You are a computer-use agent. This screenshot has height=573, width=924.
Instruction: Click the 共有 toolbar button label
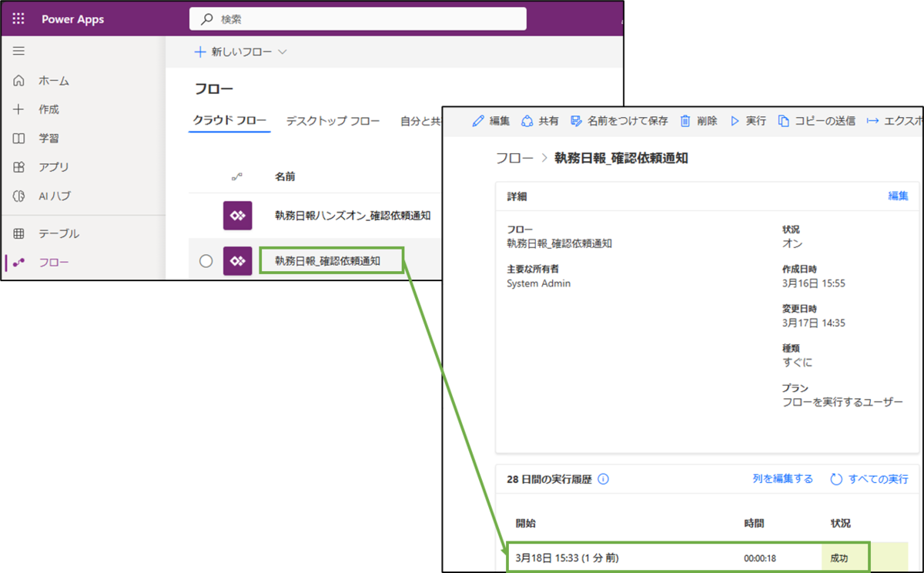click(548, 121)
